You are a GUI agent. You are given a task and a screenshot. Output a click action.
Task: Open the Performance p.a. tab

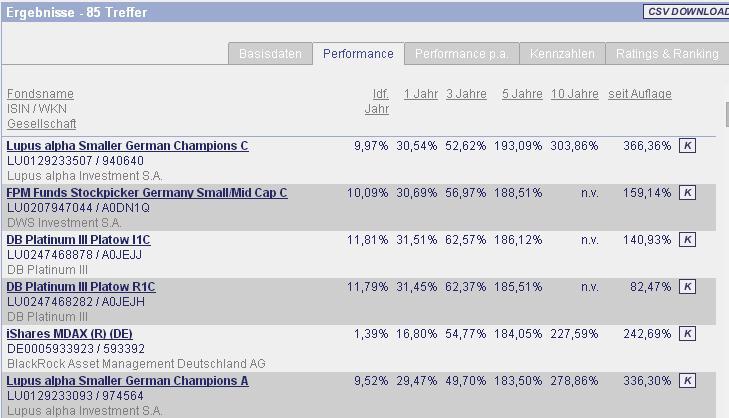pos(461,54)
